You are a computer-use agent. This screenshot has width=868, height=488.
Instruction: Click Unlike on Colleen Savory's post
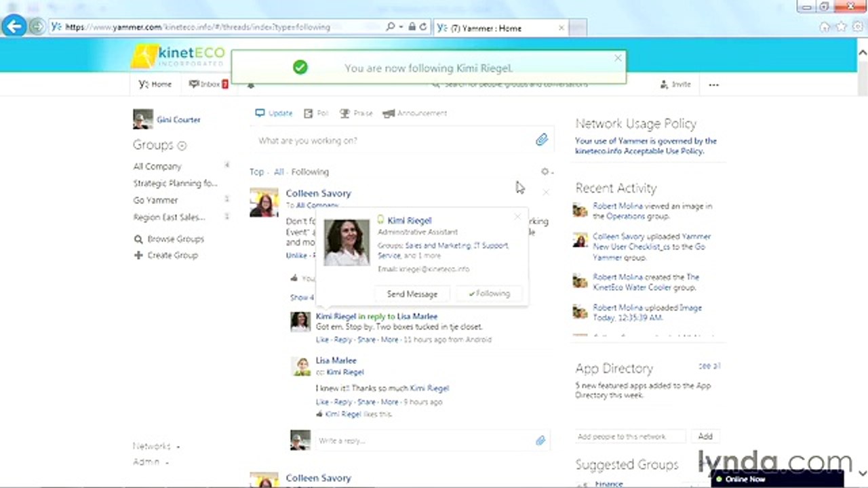296,256
